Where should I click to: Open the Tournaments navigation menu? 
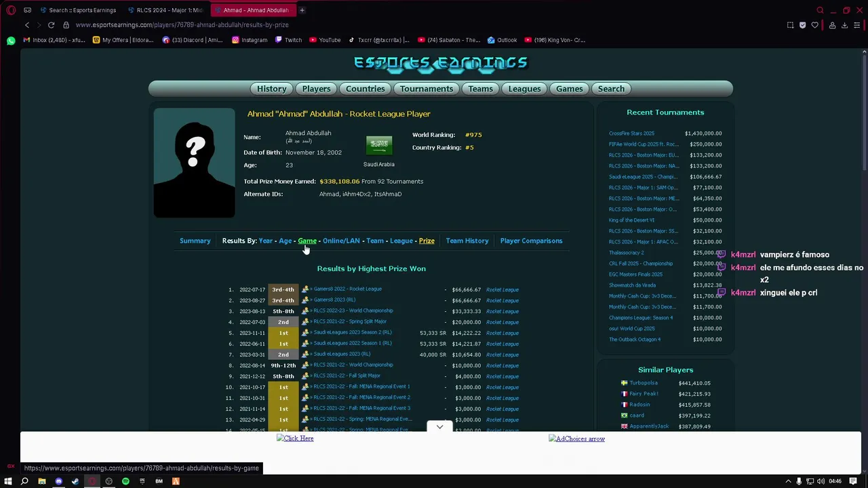(x=427, y=89)
